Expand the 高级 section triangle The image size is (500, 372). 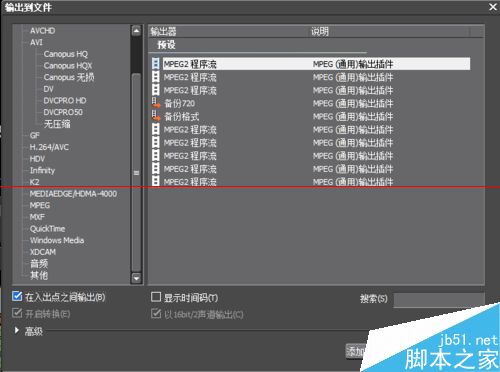point(17,330)
